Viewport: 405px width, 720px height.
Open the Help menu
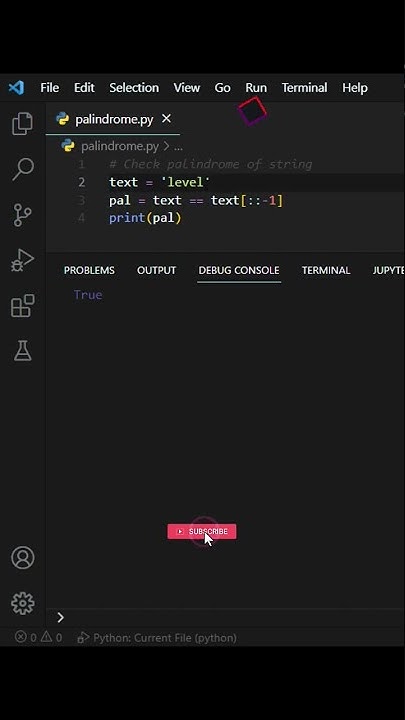[x=354, y=88]
